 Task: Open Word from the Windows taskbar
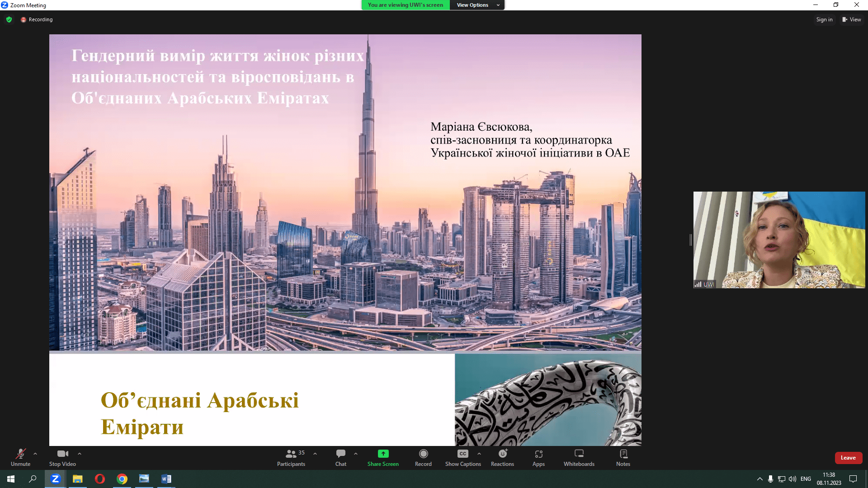tap(166, 479)
